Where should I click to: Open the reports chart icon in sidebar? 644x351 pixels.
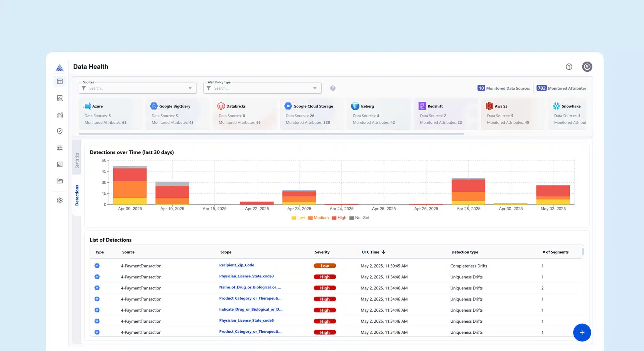pyautogui.click(x=60, y=164)
